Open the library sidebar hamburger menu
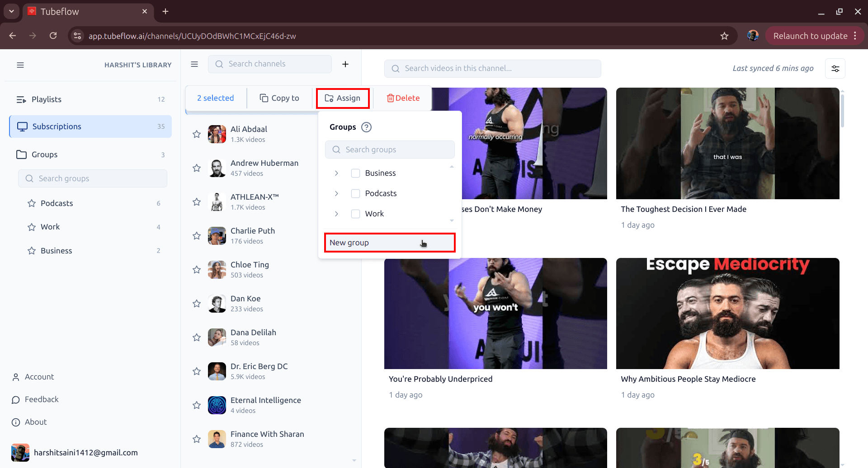 click(x=20, y=65)
